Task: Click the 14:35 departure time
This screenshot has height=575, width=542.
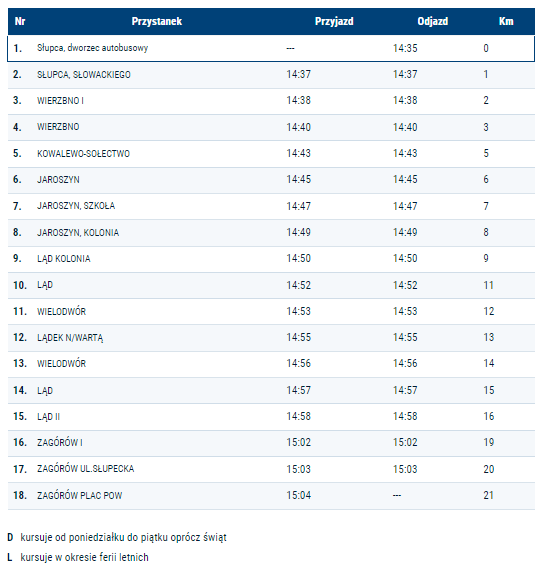Action: (405, 48)
